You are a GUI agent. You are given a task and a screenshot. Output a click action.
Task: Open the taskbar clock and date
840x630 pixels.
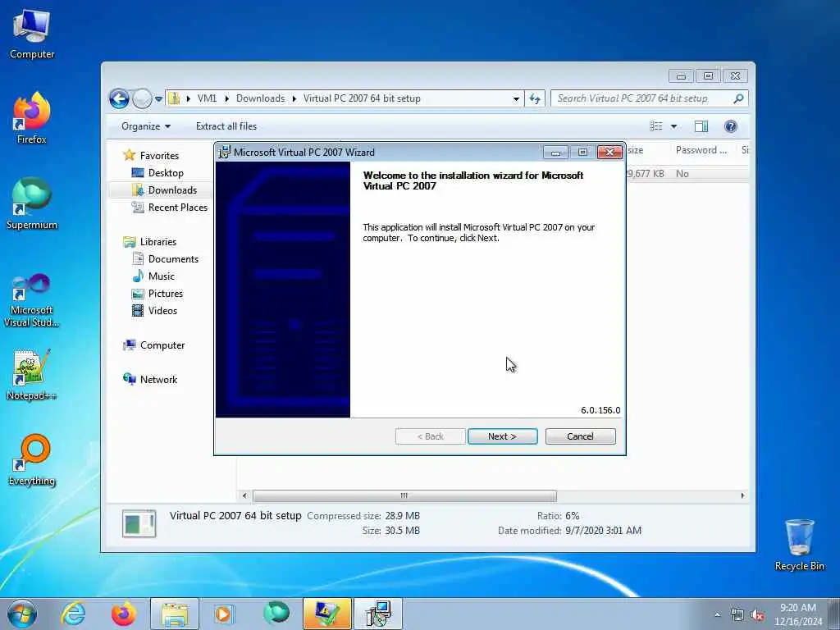point(797,614)
